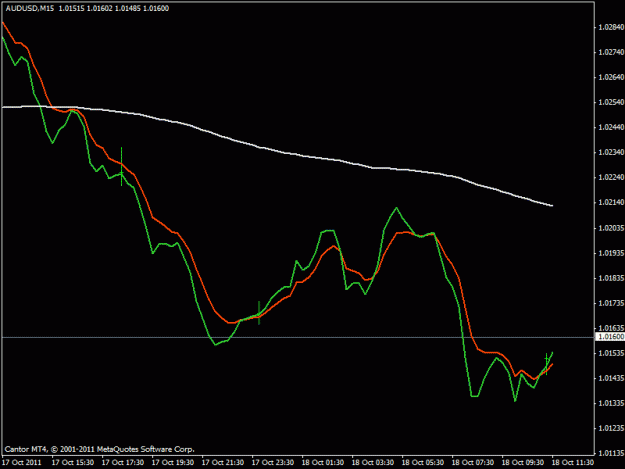Image resolution: width=625 pixels, height=469 pixels.
Task: Click the time label 18 Oct 09:30
Action: pos(523,463)
